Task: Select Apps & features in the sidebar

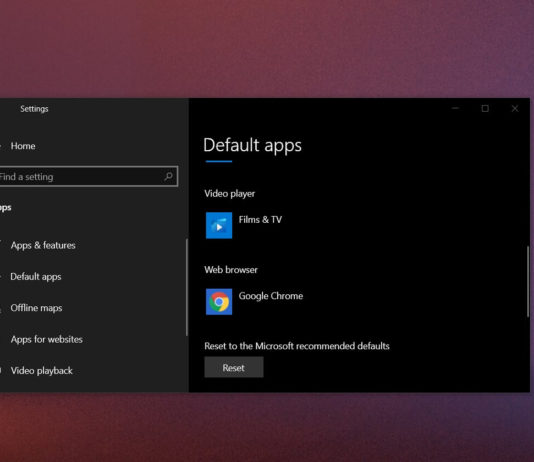Action: point(43,245)
